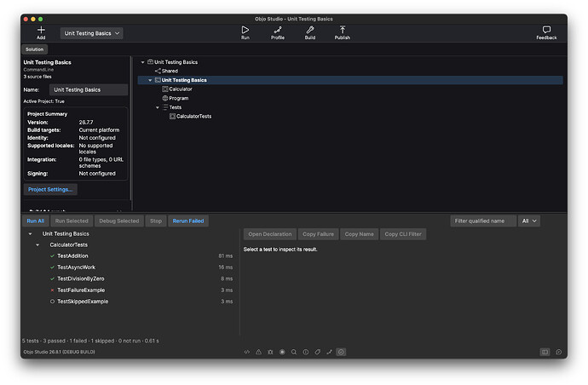Click the breakpoints filled-circle status icon

(x=282, y=352)
